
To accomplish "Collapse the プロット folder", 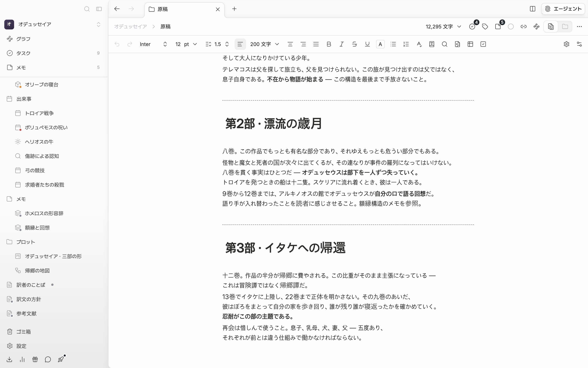I will click(54, 242).
